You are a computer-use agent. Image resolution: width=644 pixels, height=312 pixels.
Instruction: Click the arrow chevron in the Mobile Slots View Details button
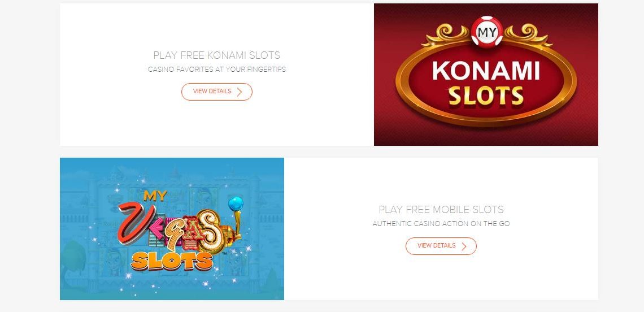pos(464,246)
